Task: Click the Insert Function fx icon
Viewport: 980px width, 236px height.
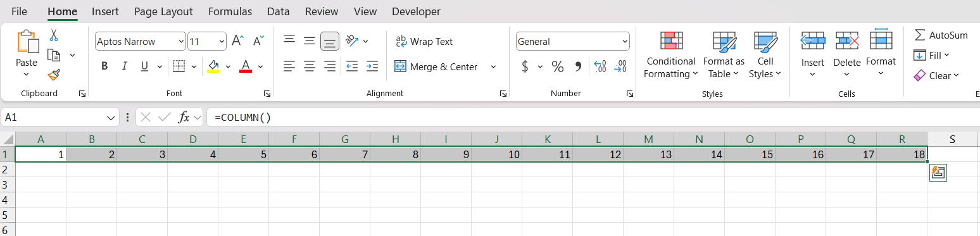Action: coord(184,117)
